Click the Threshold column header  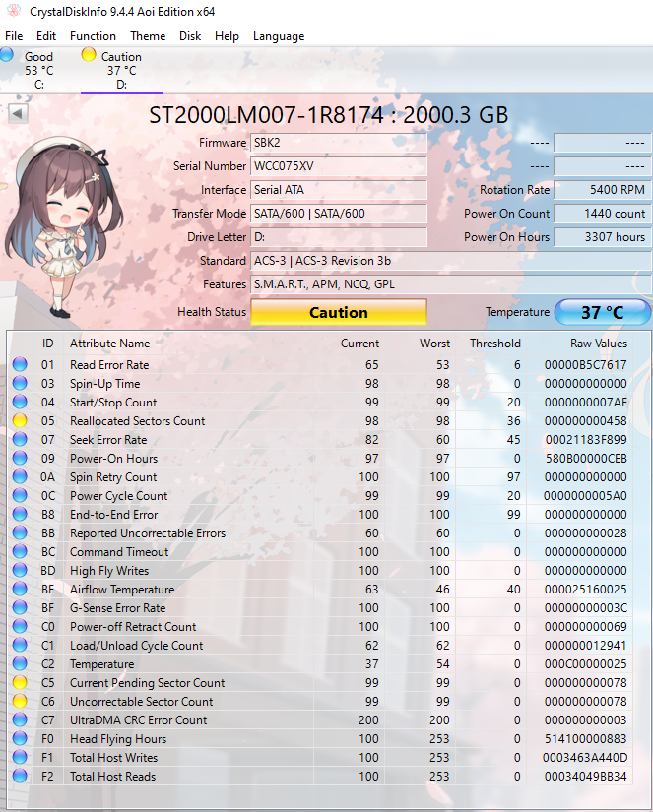(x=495, y=344)
